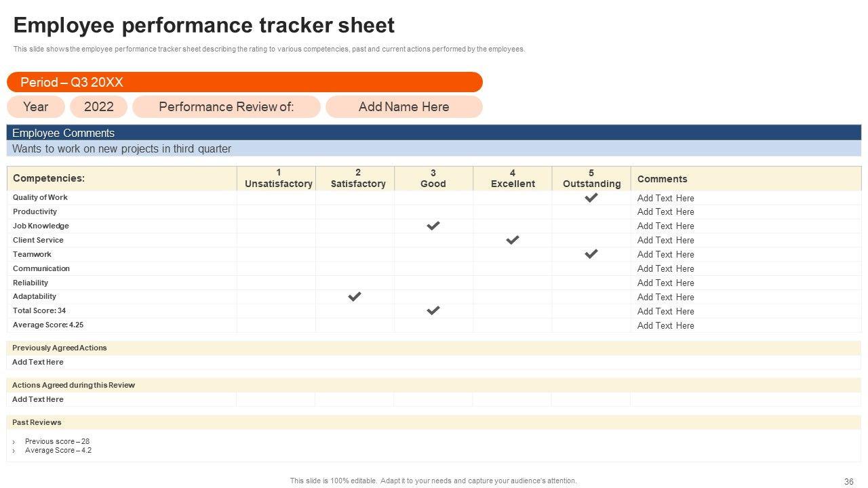868x488 pixels.
Task: Click the arrow bullet before Previous score
Action: tap(14, 442)
